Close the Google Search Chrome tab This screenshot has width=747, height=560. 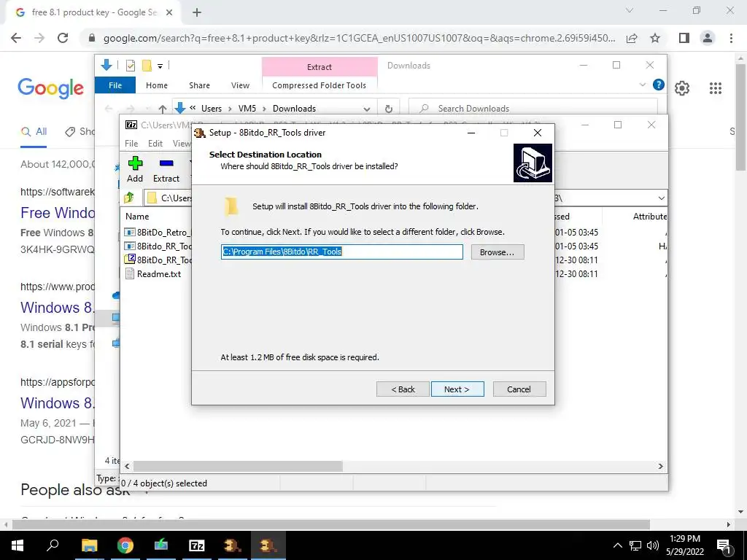pos(169,13)
